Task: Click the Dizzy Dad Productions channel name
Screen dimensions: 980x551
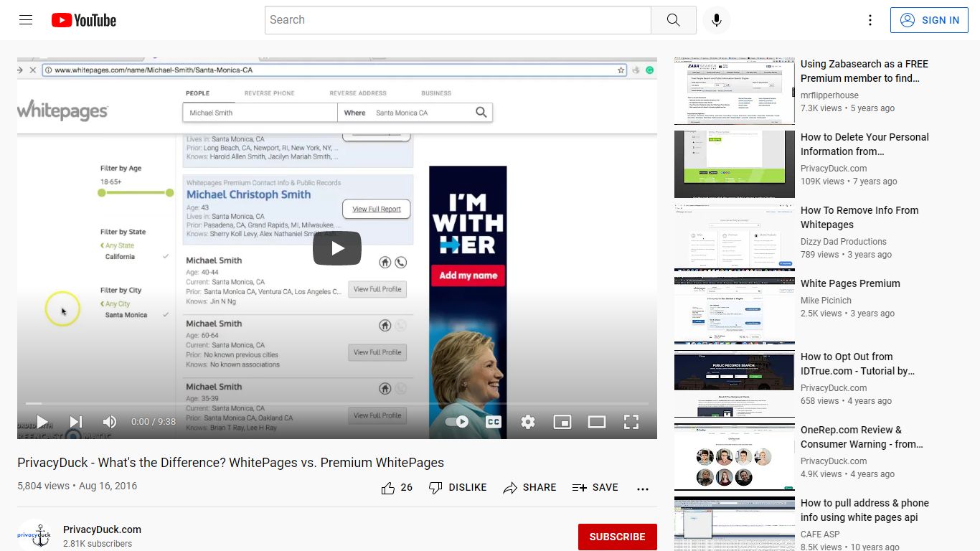Action: [x=844, y=242]
